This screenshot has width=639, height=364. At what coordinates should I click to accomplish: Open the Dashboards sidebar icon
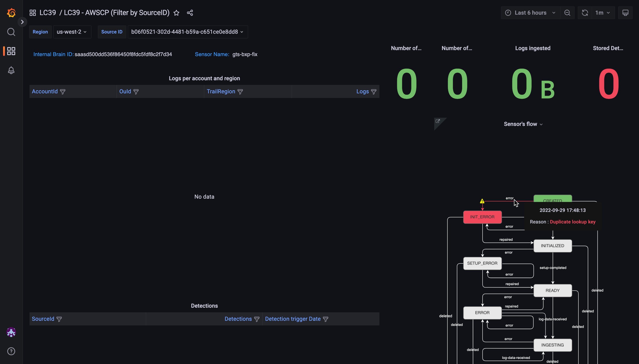point(11,51)
